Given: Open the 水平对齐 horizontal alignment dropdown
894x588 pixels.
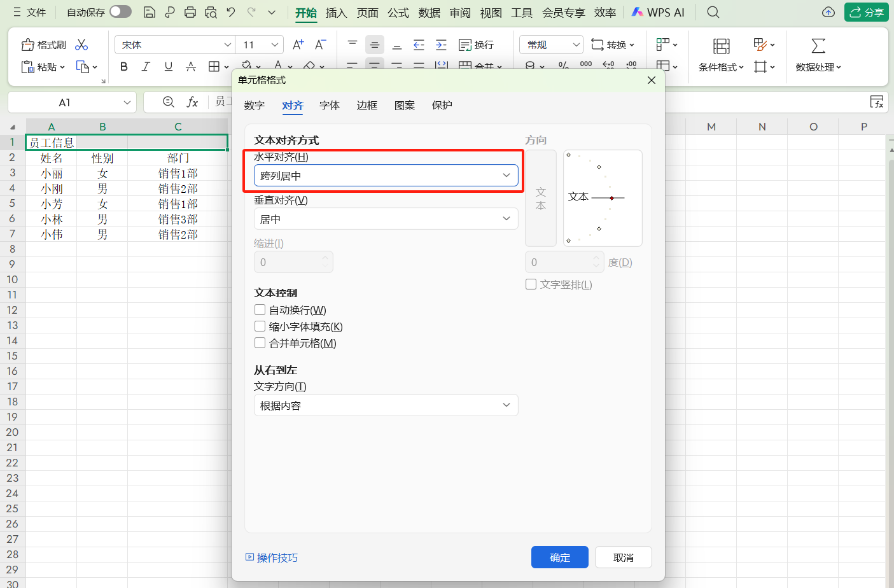Looking at the screenshot, I should 386,175.
